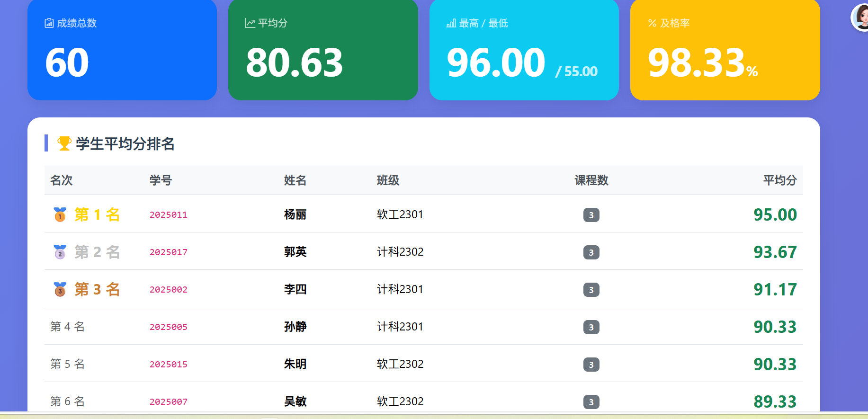868x419 pixels.
Task: Click the course count badge in 吴敏's row
Action: pos(591,402)
